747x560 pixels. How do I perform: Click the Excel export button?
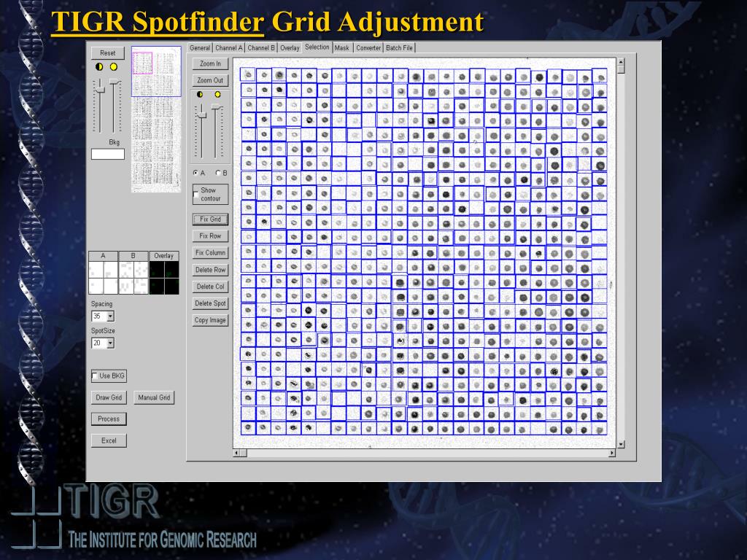[109, 440]
